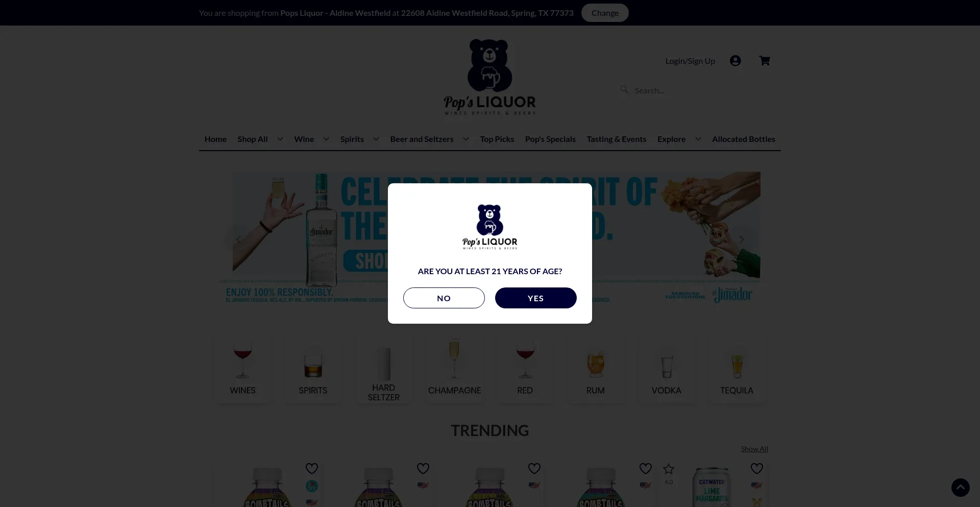Open the Allocated Bottles menu item
980x507 pixels.
point(743,139)
